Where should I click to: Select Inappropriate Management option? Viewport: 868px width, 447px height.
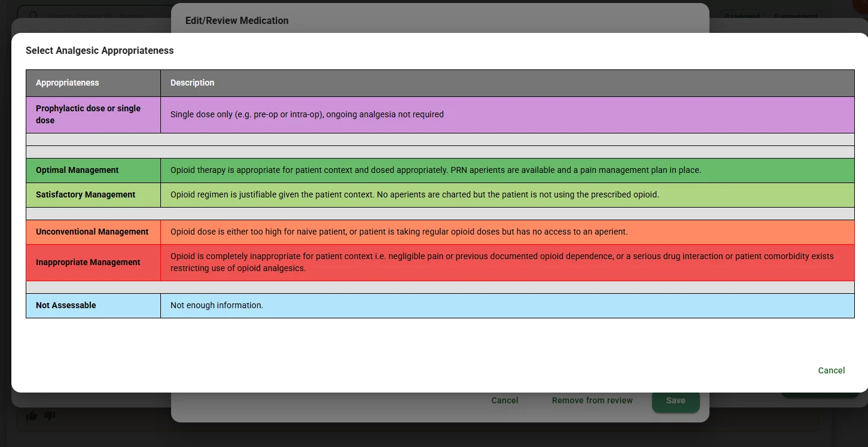[440, 262]
